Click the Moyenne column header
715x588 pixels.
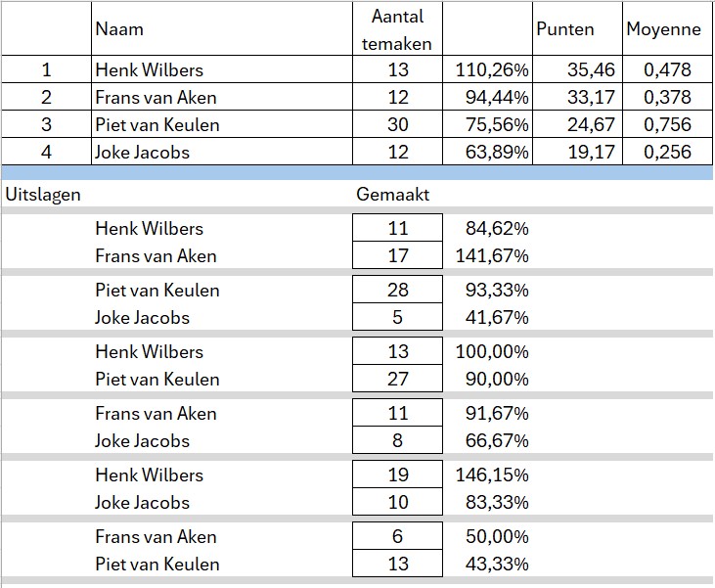pyautogui.click(x=663, y=29)
